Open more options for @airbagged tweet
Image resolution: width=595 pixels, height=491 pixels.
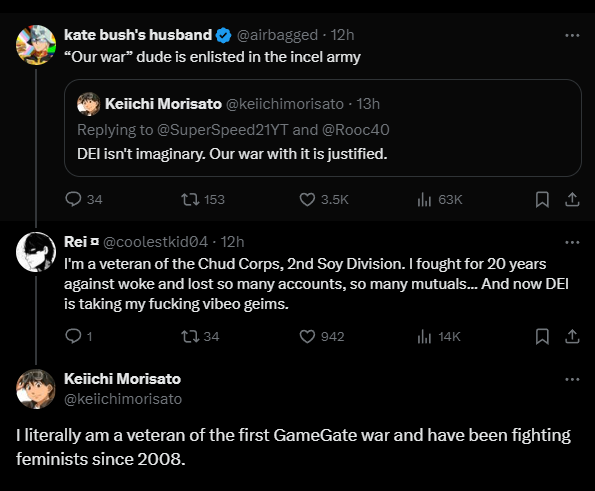click(x=572, y=35)
